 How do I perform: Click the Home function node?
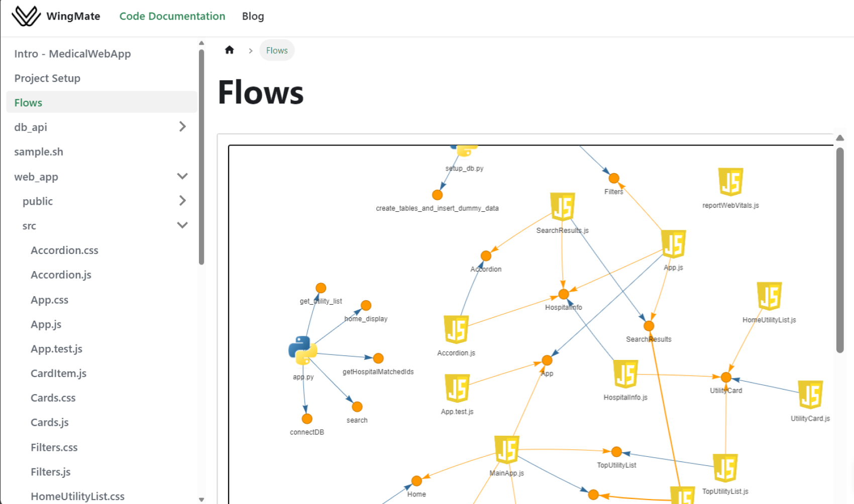(x=416, y=481)
